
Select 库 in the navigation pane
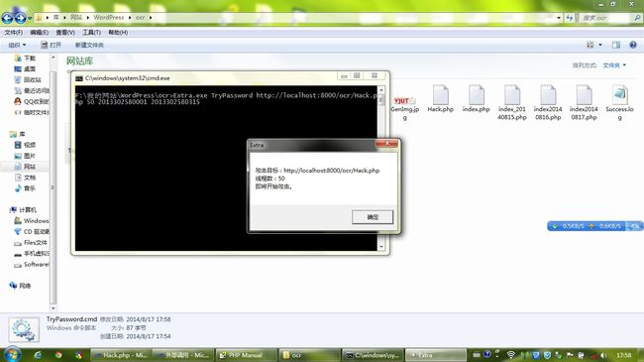pos(17,134)
